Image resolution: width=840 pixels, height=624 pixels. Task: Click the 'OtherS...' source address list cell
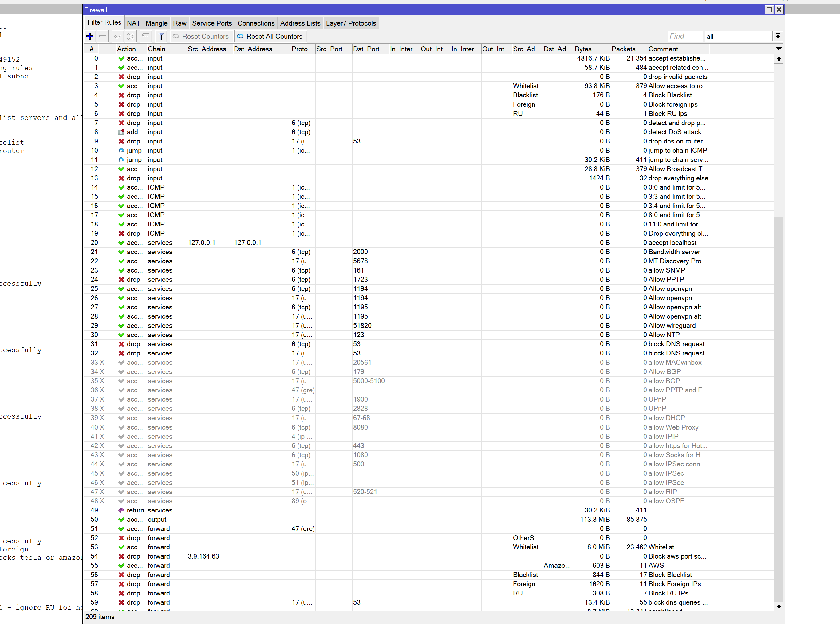point(526,538)
